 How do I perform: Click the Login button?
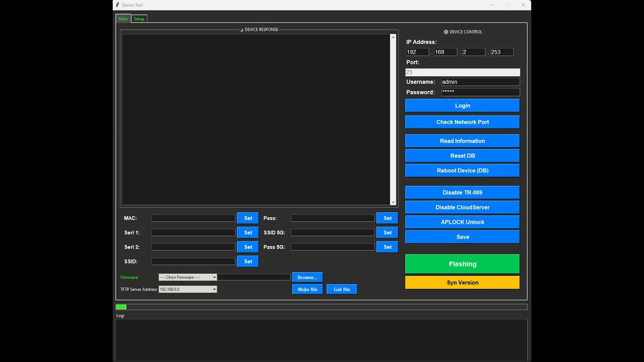point(462,106)
